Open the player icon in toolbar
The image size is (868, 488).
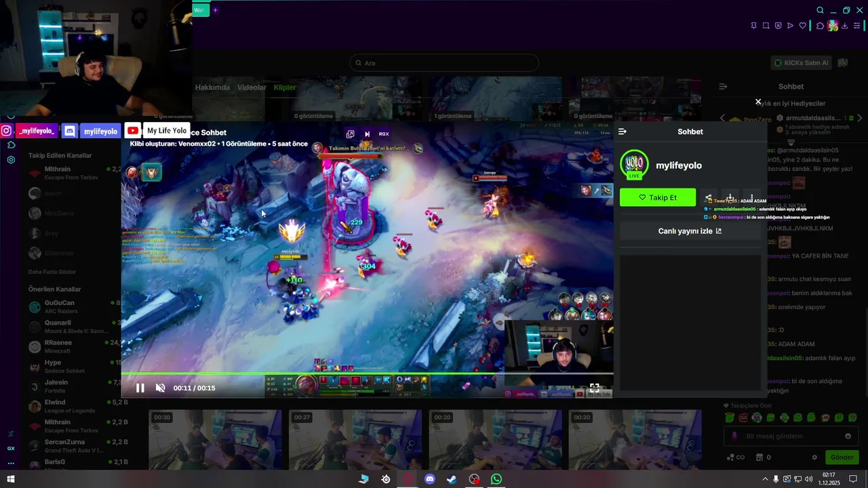point(790,26)
